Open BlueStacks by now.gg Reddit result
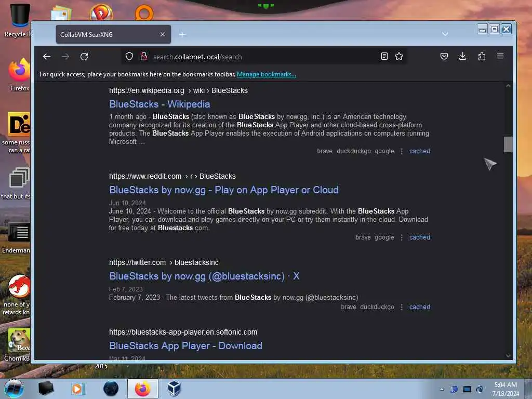The height and width of the screenshot is (399, 532). [224, 190]
